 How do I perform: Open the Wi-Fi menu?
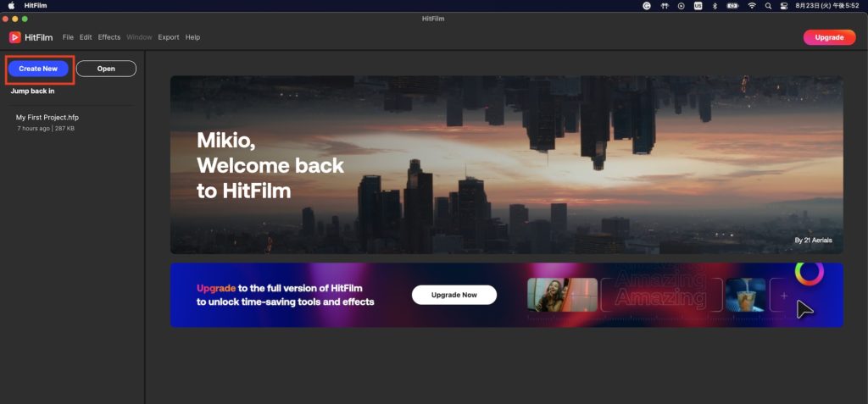751,6
